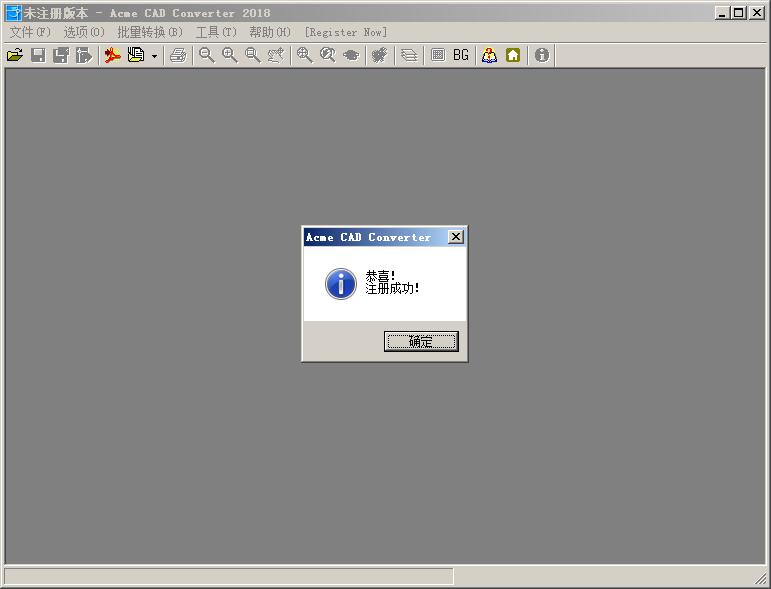Viewport: 771px width, 589px height.
Task: Click the zoom window magnifier icon
Action: click(253, 55)
